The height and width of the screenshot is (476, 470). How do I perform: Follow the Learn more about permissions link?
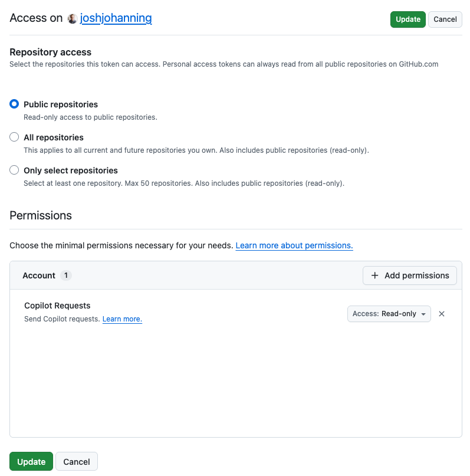tap(294, 245)
